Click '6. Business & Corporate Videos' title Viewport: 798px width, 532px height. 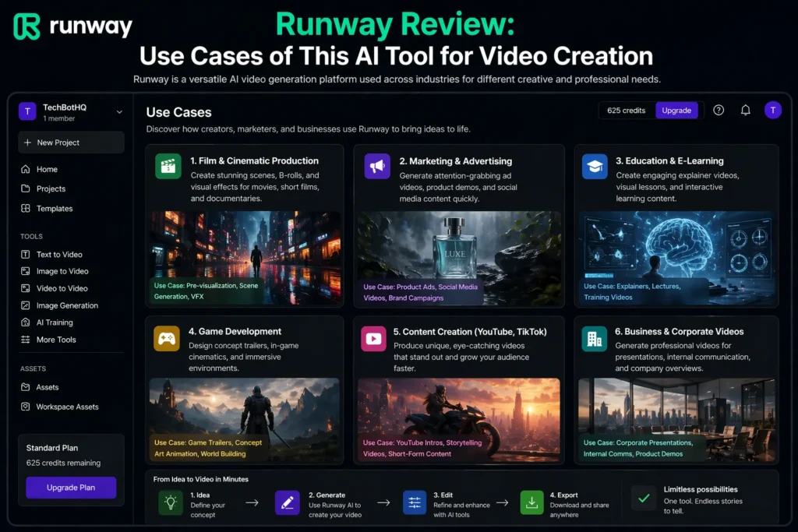tap(680, 332)
